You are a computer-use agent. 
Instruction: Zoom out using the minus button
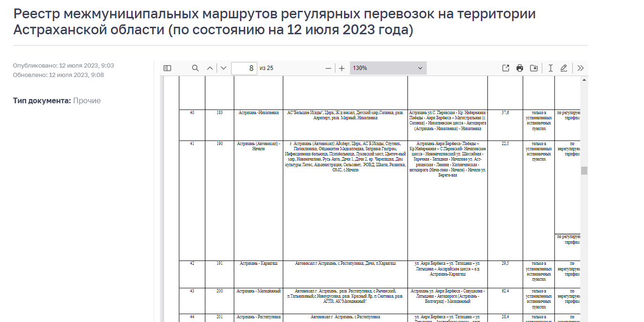click(x=329, y=68)
